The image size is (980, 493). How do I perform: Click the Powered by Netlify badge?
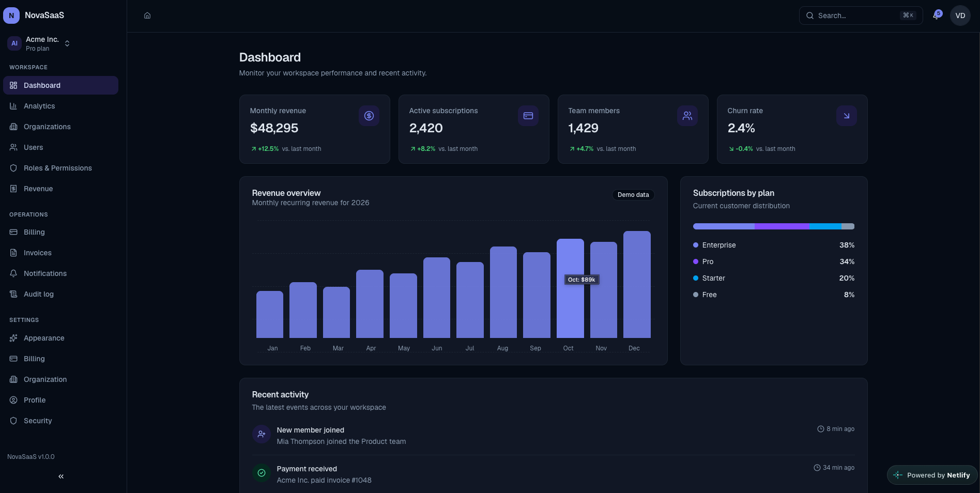pyautogui.click(x=932, y=475)
